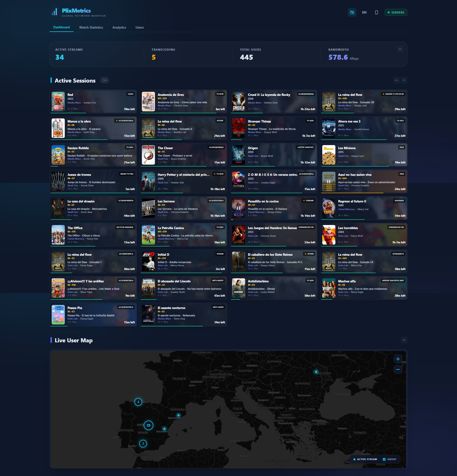
Task: Click the paused Los Serrano poster
Action: (149, 208)
